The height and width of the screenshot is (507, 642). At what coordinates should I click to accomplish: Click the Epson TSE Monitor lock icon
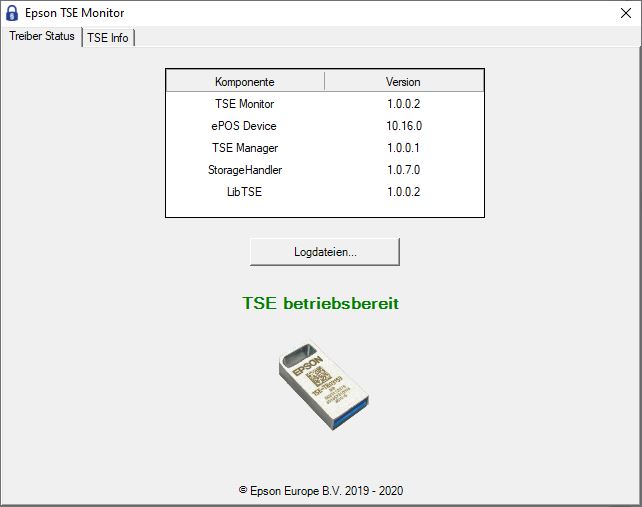(12, 13)
